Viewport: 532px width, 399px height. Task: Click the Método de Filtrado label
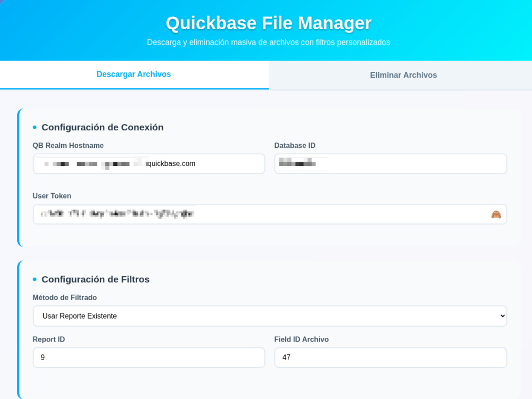click(64, 297)
